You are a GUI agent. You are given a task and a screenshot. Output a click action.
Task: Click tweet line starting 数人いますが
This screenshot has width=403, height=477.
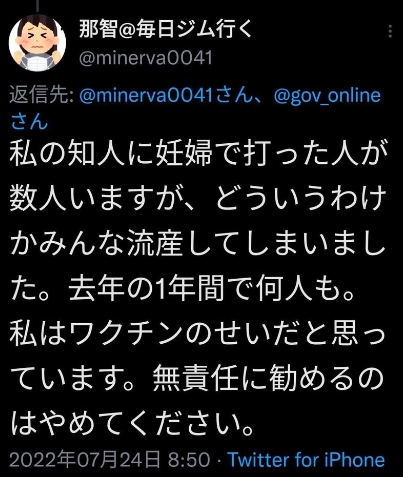[198, 199]
